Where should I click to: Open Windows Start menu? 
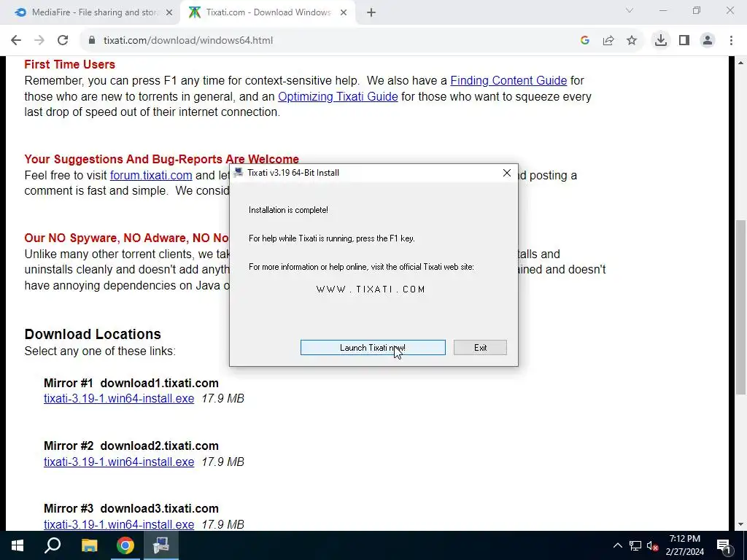(x=18, y=545)
